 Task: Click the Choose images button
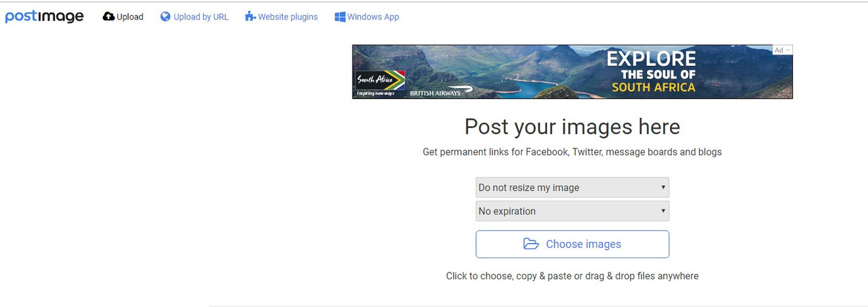point(572,244)
